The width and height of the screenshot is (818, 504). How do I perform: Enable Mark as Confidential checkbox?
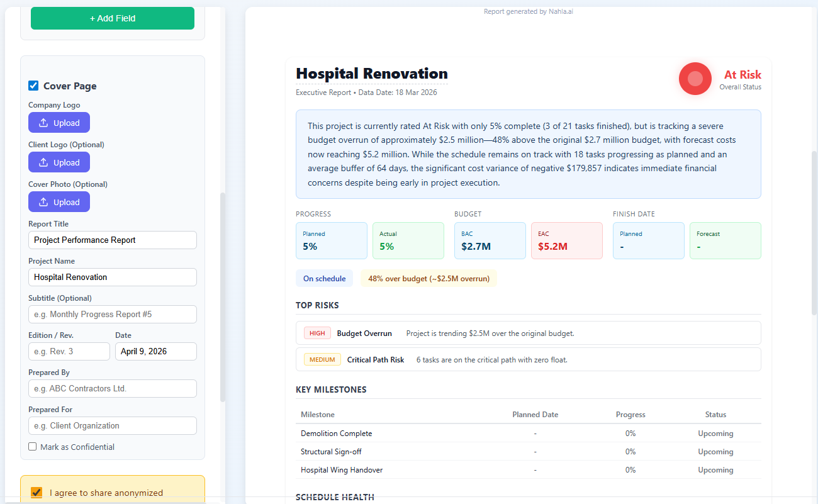[x=33, y=447]
